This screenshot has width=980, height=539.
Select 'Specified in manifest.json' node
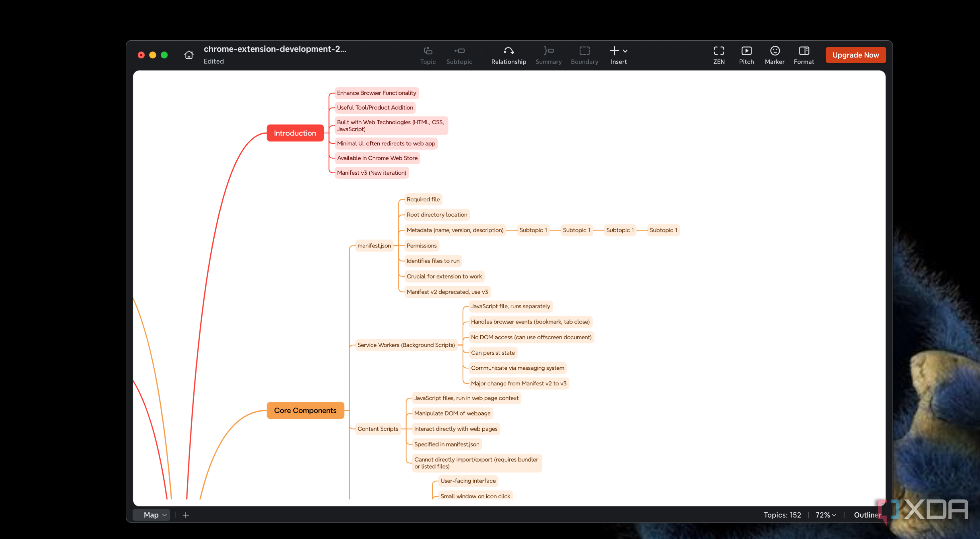pyautogui.click(x=447, y=444)
